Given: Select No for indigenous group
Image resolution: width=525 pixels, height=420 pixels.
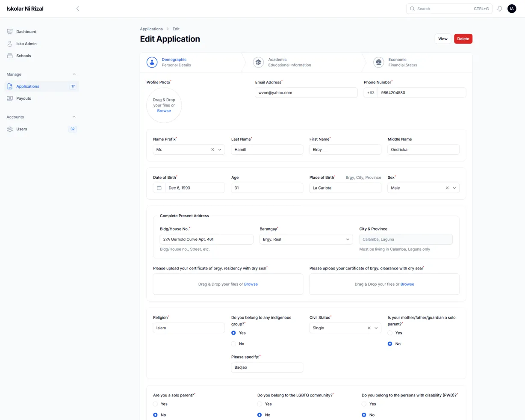Looking at the screenshot, I should [x=233, y=344].
